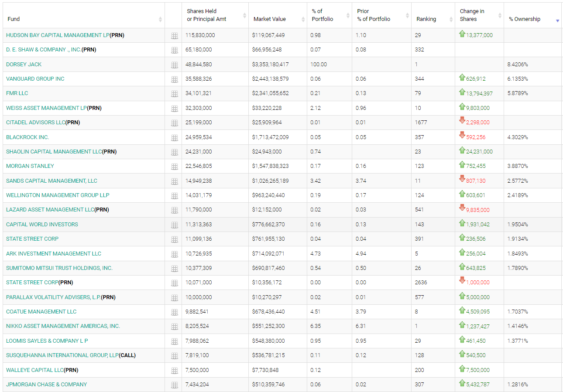The height and width of the screenshot is (392, 563).
Task: Open JPMorgan Chase & Company link
Action: pyautogui.click(x=46, y=384)
